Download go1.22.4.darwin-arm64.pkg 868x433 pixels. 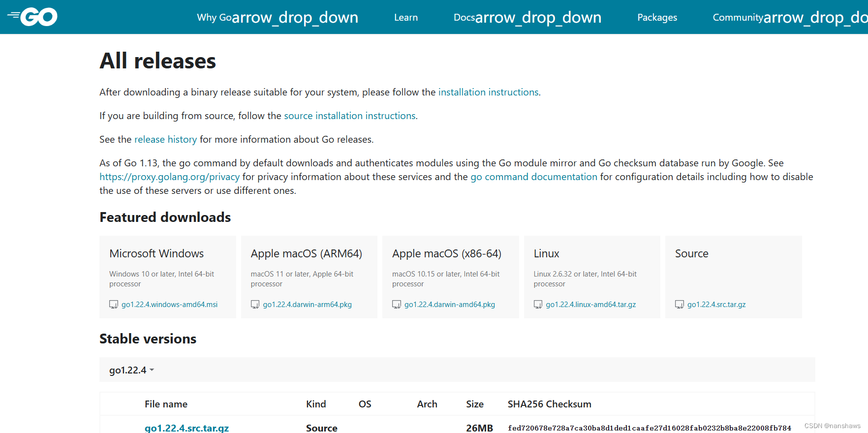308,305
